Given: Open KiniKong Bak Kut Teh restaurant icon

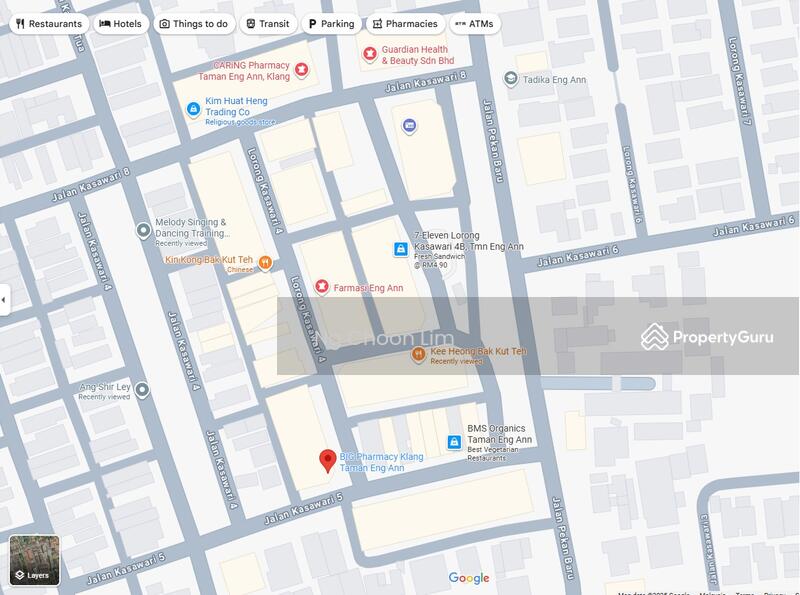Looking at the screenshot, I should tap(265, 263).
